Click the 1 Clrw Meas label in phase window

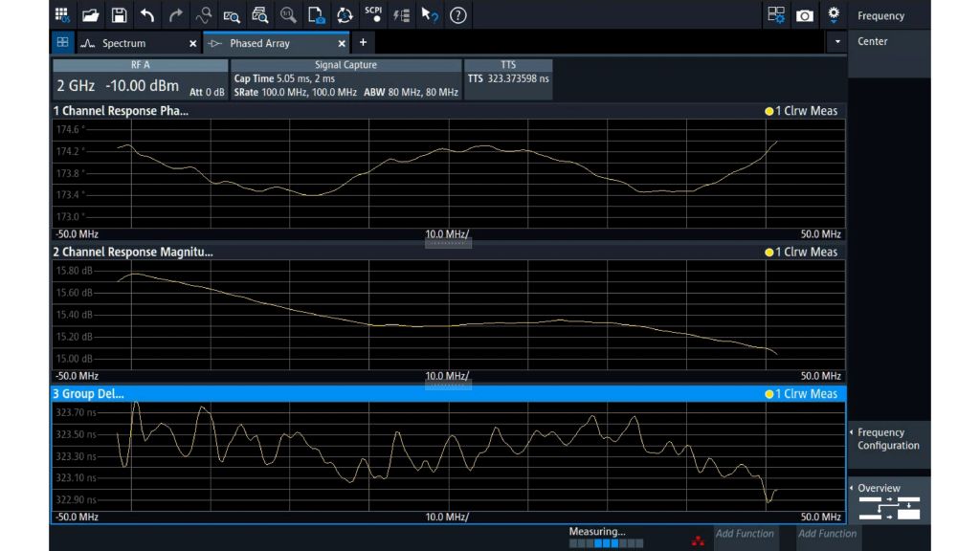(806, 111)
